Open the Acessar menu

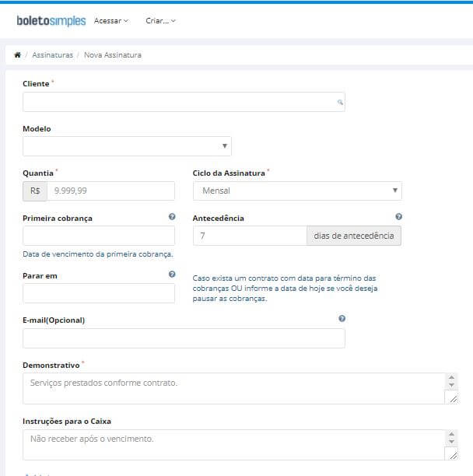(x=111, y=21)
